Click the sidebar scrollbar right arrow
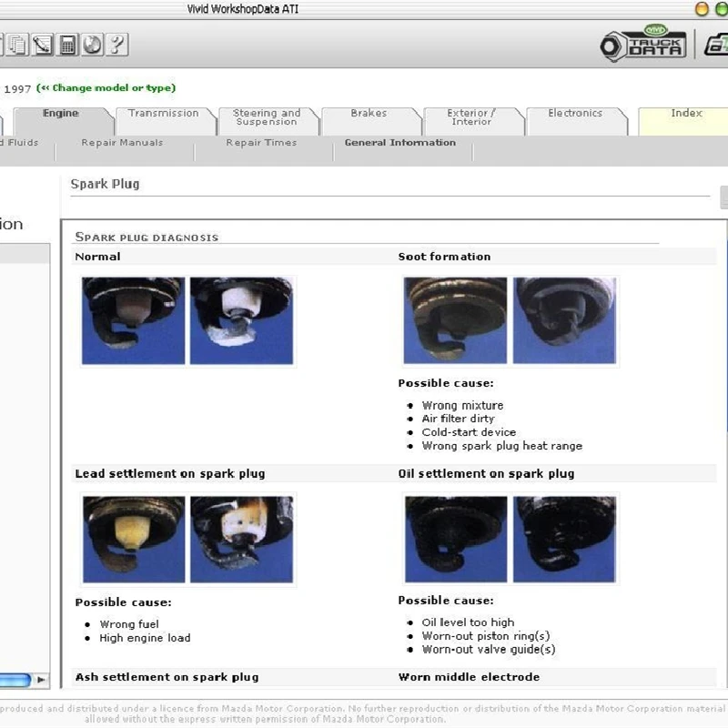Screen dimensions: 728x728 click(x=41, y=680)
